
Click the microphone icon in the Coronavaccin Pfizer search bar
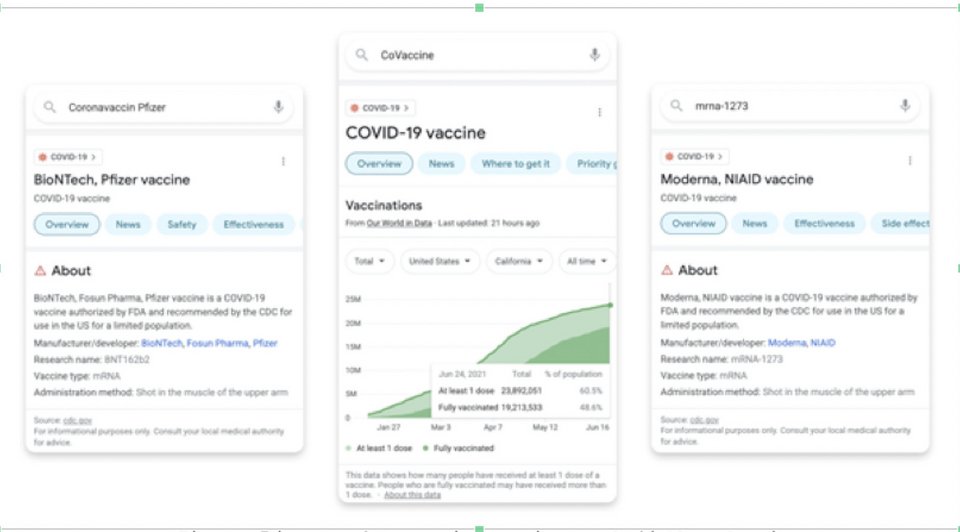coord(279,107)
